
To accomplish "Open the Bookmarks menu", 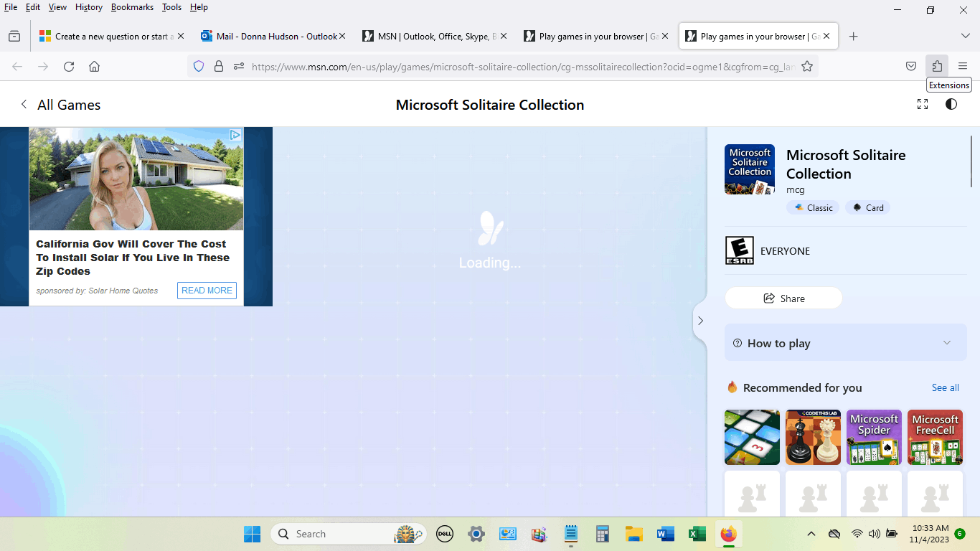I will [x=132, y=6].
